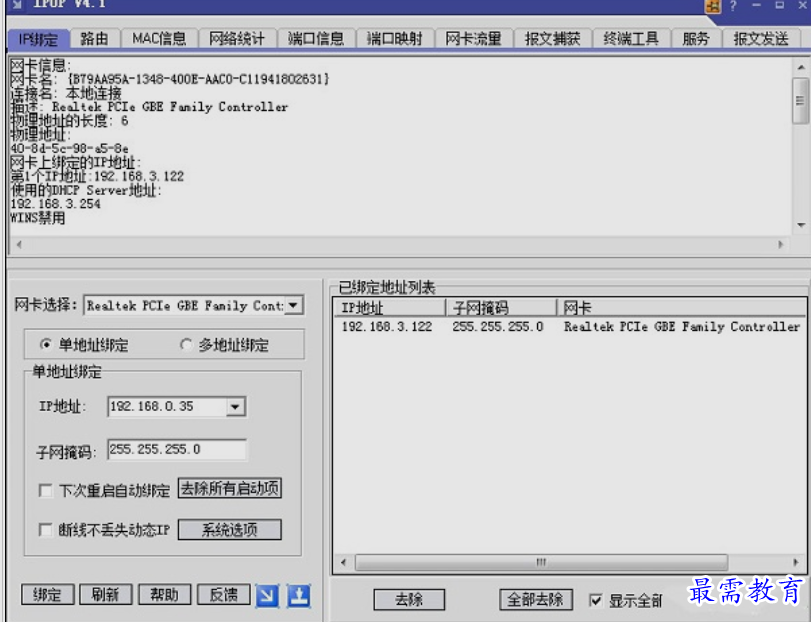Click the 网卡名 GUID line
The width and height of the screenshot is (811, 622).
[x=170, y=80]
